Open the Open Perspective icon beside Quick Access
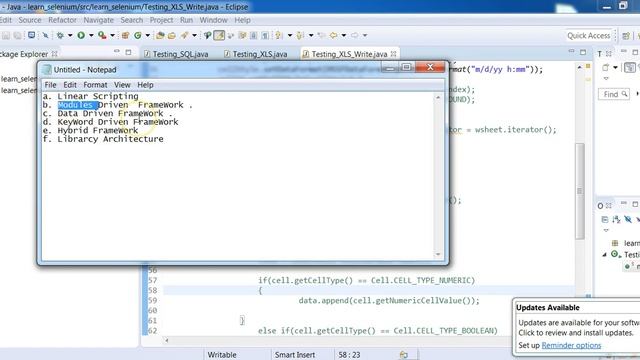 point(626,36)
